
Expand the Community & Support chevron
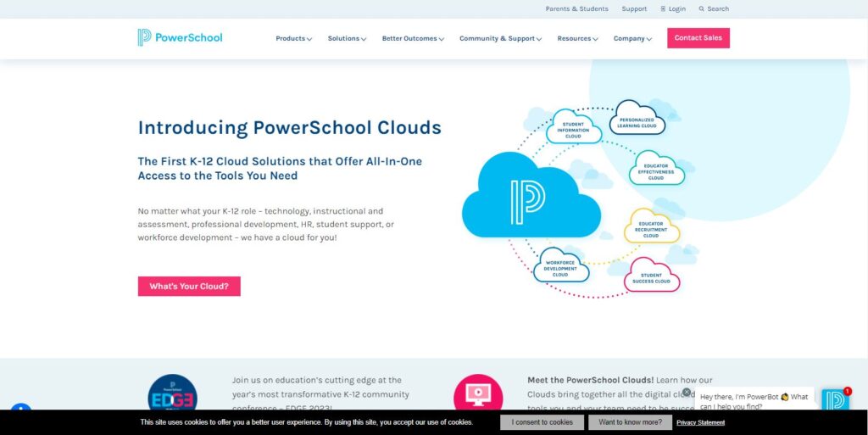[538, 39]
